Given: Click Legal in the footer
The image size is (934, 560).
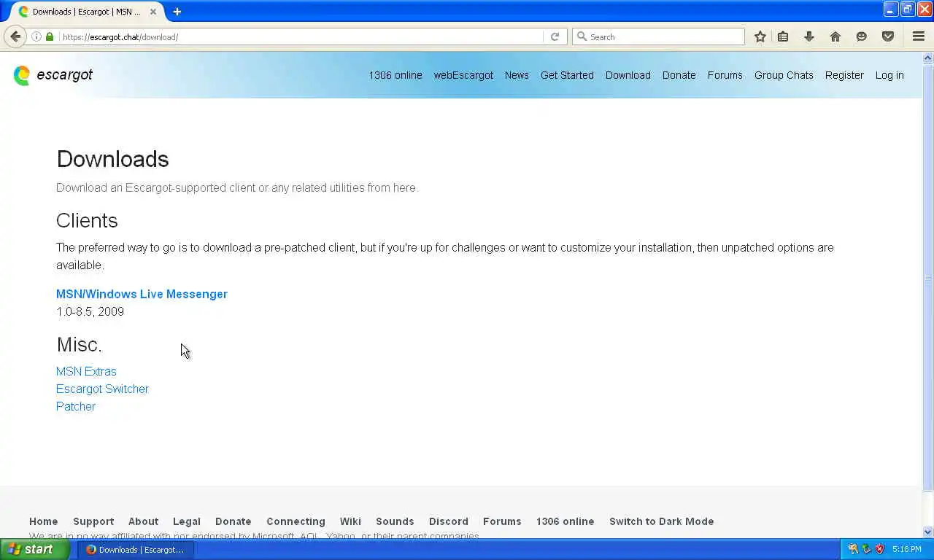Looking at the screenshot, I should [187, 521].
